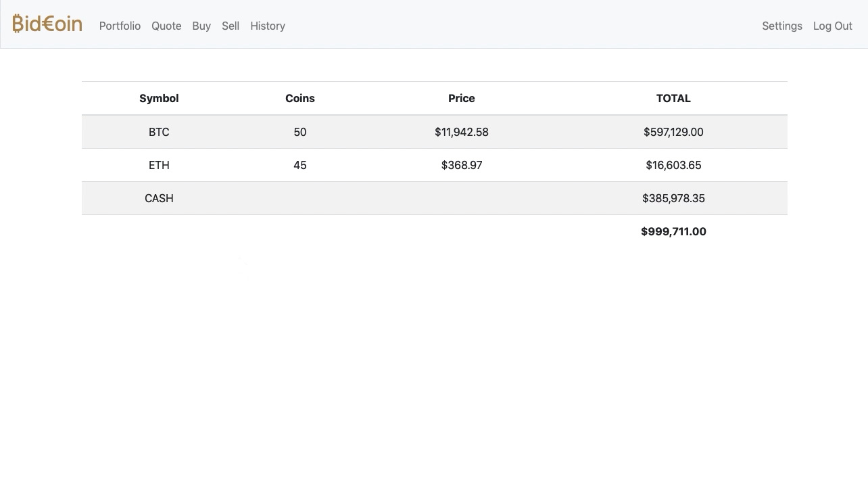868x499 pixels.
Task: Open Settings in the navbar
Action: click(781, 26)
